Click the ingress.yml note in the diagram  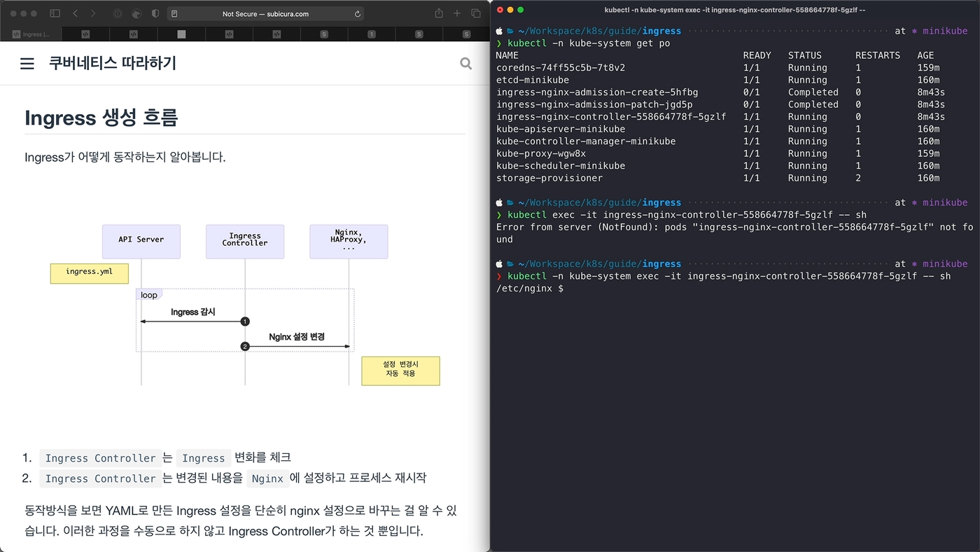pos(89,273)
